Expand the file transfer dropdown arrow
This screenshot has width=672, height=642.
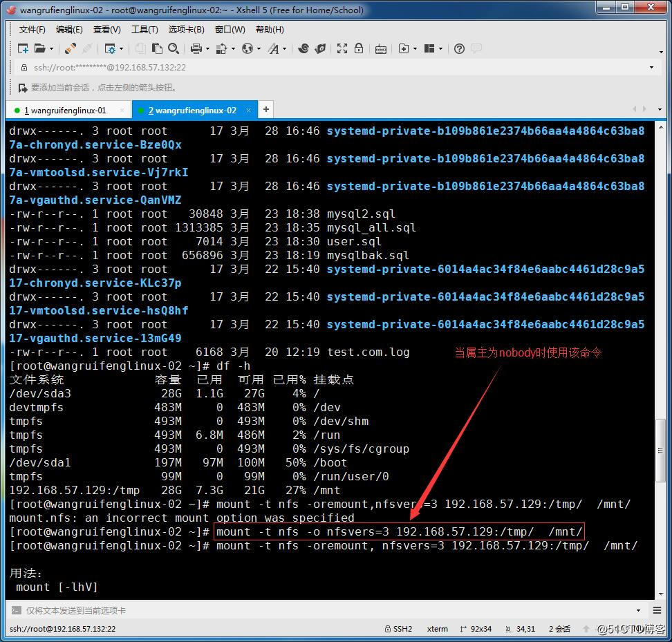click(233, 49)
